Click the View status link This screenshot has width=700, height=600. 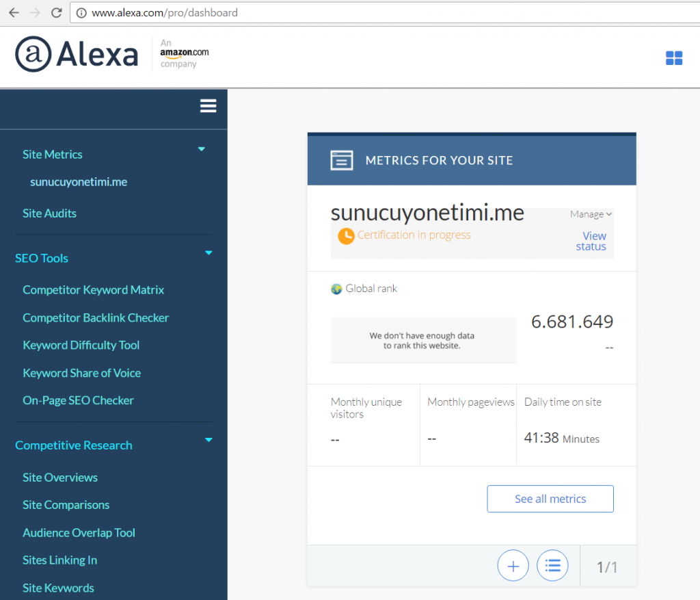pos(591,242)
